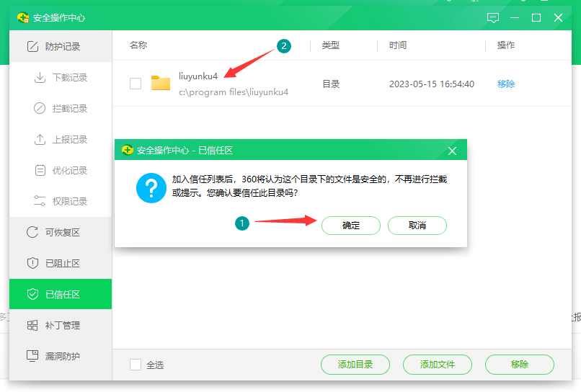Click the 漏洞防护 monitor icon

(32, 356)
